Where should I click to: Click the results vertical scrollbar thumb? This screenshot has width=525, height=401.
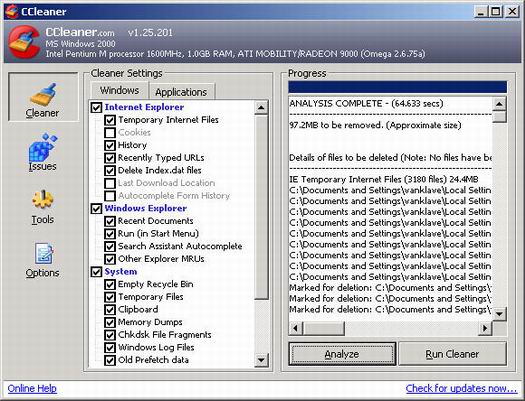[x=499, y=117]
